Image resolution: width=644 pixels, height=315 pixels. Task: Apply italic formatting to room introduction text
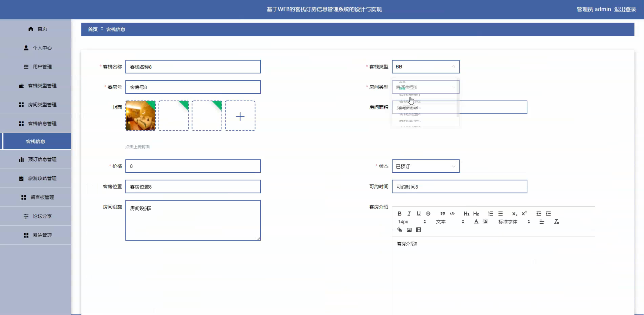tap(409, 213)
